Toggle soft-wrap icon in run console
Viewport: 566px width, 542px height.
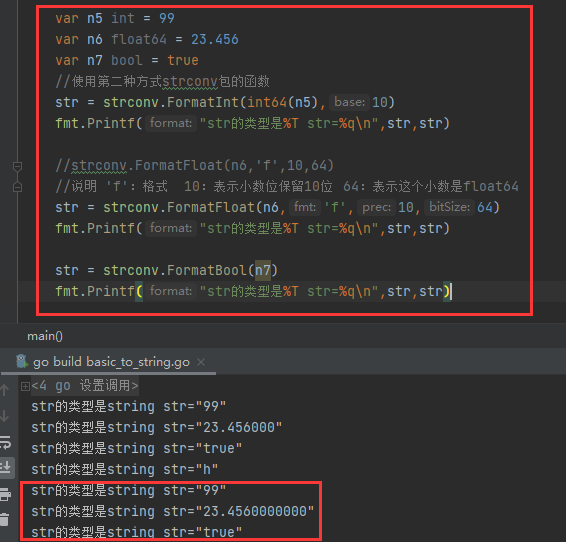tap(5, 442)
